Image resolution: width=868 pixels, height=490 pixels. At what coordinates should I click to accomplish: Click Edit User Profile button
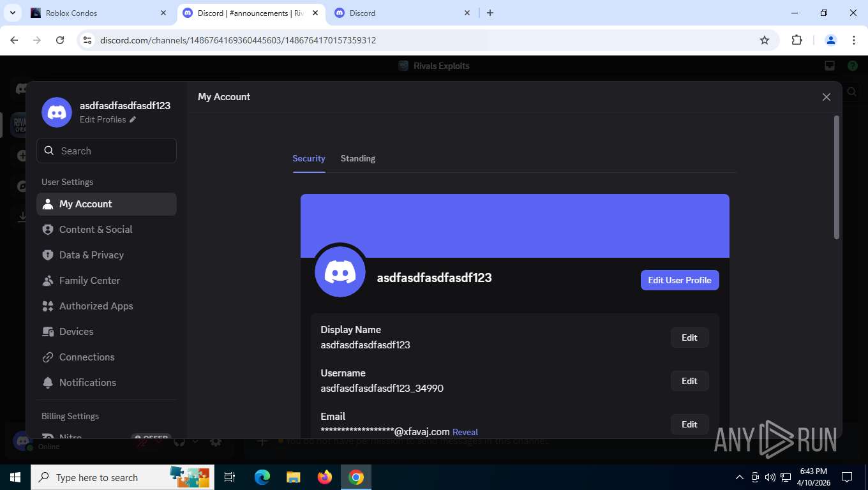(x=680, y=280)
